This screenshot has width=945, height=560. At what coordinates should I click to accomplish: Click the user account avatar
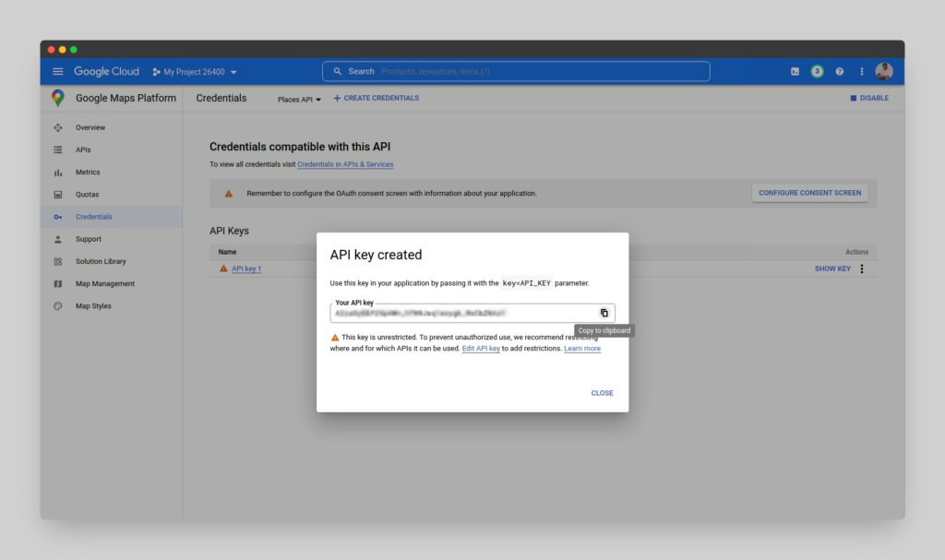click(884, 71)
